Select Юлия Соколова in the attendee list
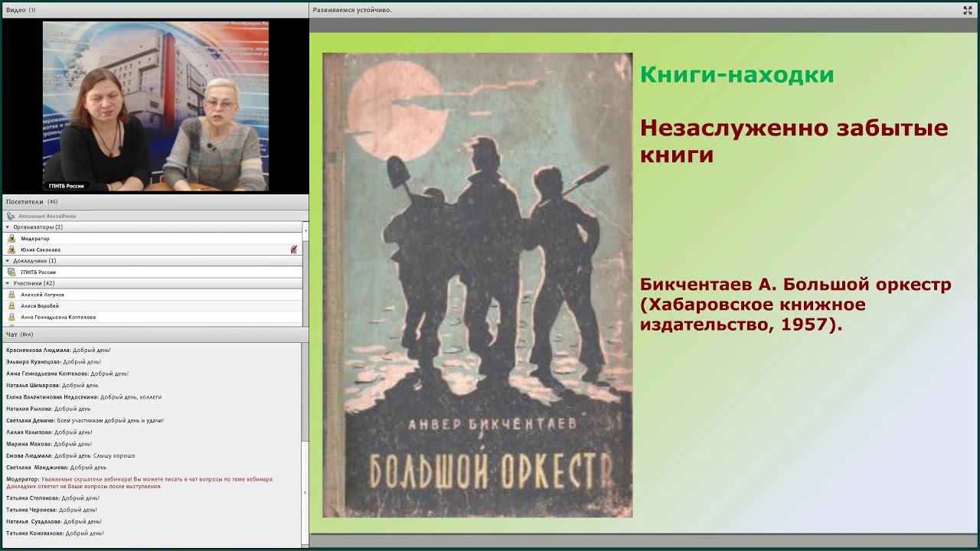The height and width of the screenshot is (551, 980). tap(152, 249)
